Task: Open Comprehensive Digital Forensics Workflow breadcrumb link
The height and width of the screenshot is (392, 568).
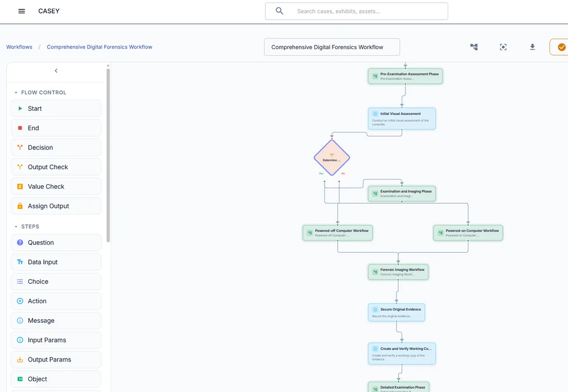Action: click(99, 47)
